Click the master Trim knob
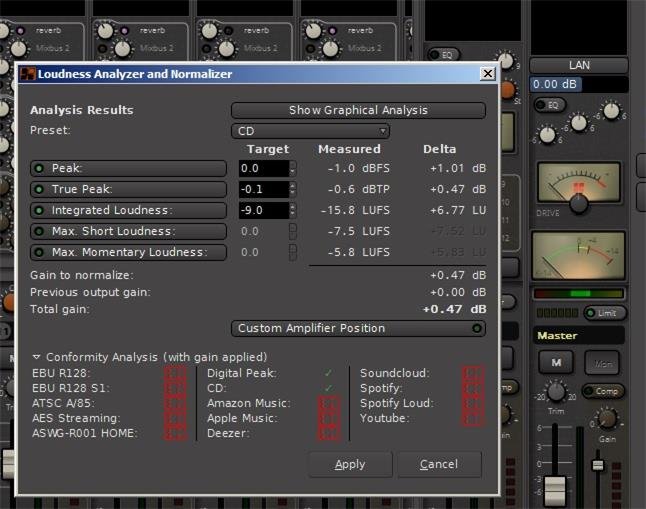The image size is (646, 509). tap(556, 391)
